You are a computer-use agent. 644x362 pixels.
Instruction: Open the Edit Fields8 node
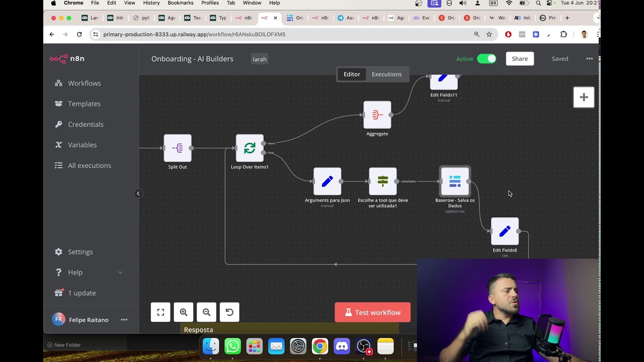pyautogui.click(x=505, y=231)
